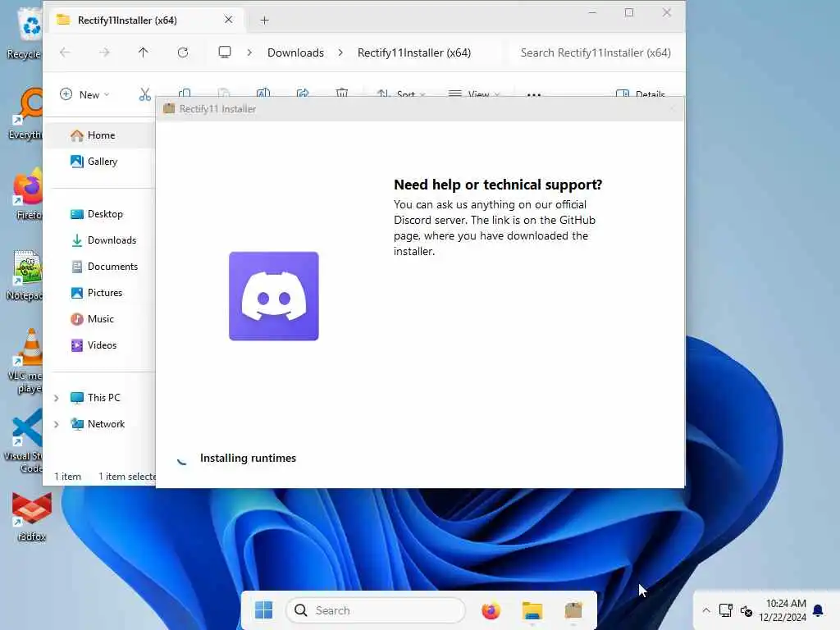This screenshot has width=840, height=630.
Task: Open the Windows Start menu
Action: point(263,609)
